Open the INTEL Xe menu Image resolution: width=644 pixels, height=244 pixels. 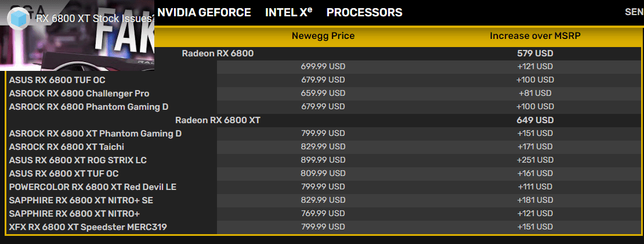click(x=289, y=12)
